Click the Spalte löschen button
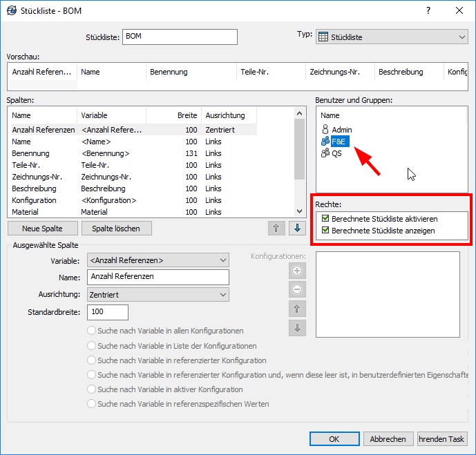 coord(116,229)
